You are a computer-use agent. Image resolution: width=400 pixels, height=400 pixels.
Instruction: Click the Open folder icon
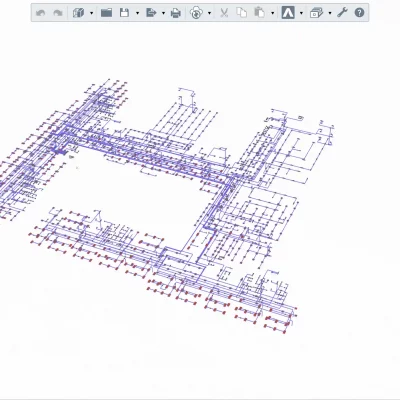coord(106,13)
